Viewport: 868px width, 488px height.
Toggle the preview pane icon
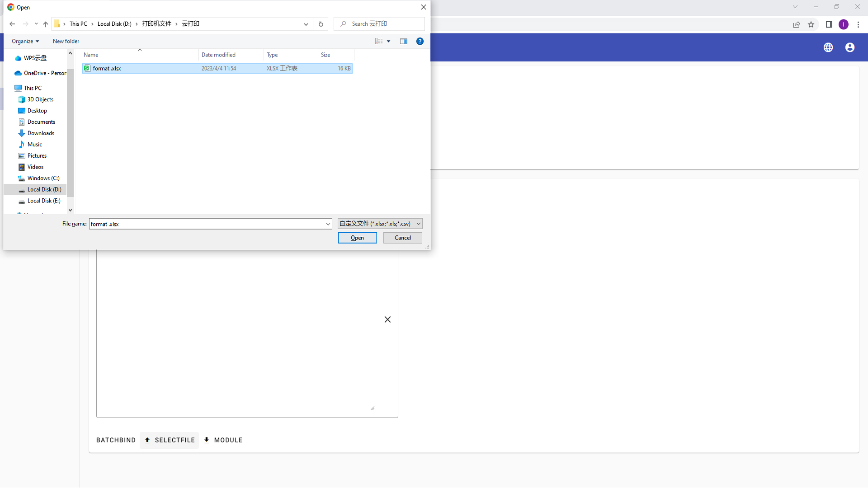pos(404,41)
